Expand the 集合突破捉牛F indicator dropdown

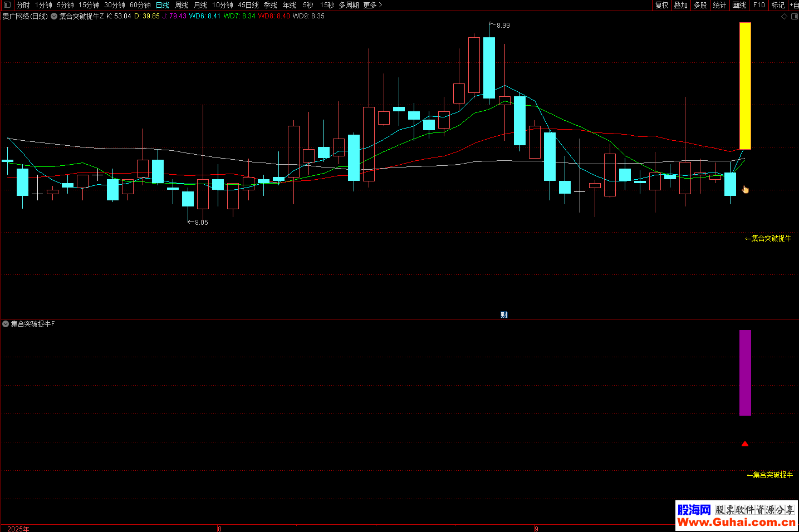[6, 324]
